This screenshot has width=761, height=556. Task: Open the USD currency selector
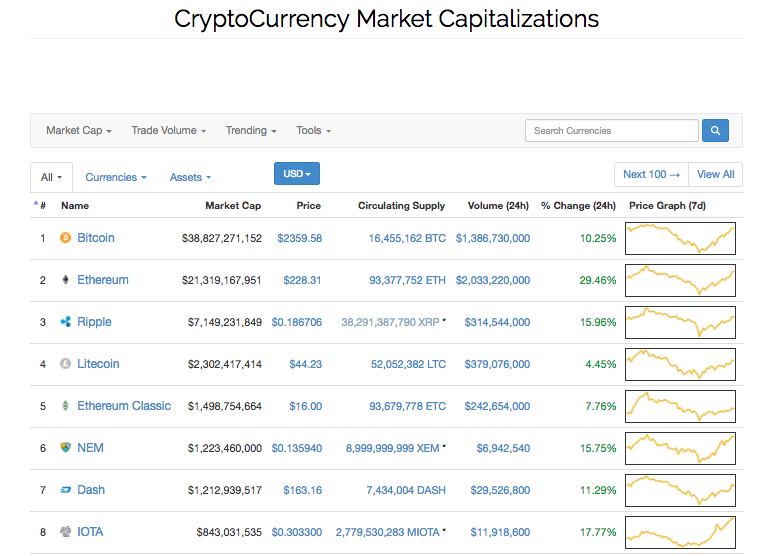[x=297, y=174]
